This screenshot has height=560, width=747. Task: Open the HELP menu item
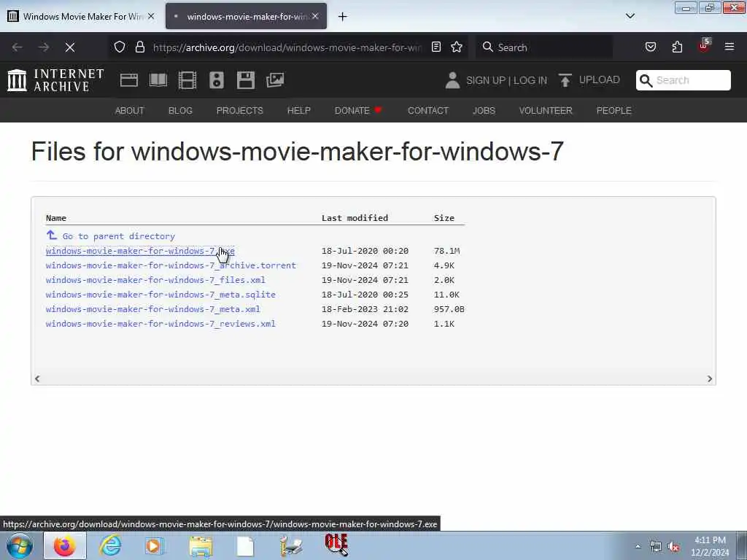tap(298, 111)
